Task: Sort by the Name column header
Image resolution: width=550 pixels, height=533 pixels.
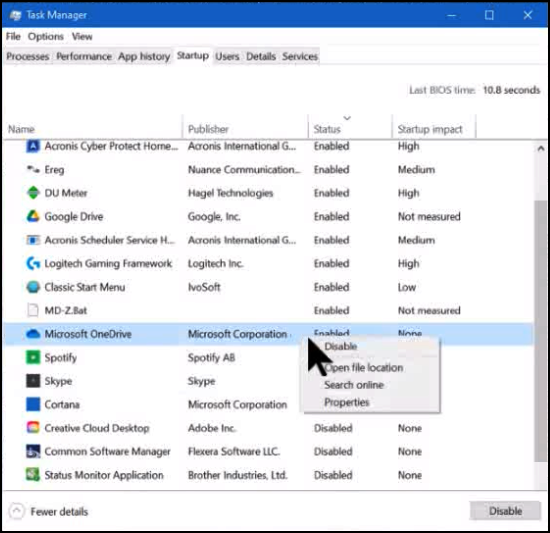Action: pyautogui.click(x=21, y=129)
